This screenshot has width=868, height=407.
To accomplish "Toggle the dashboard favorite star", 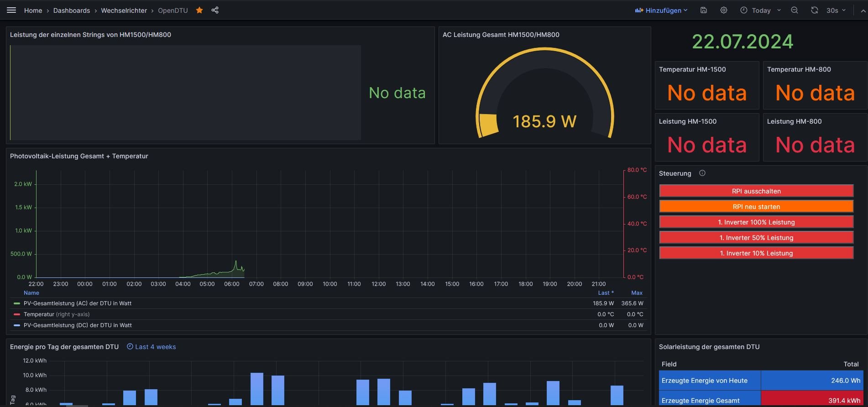I will point(199,10).
